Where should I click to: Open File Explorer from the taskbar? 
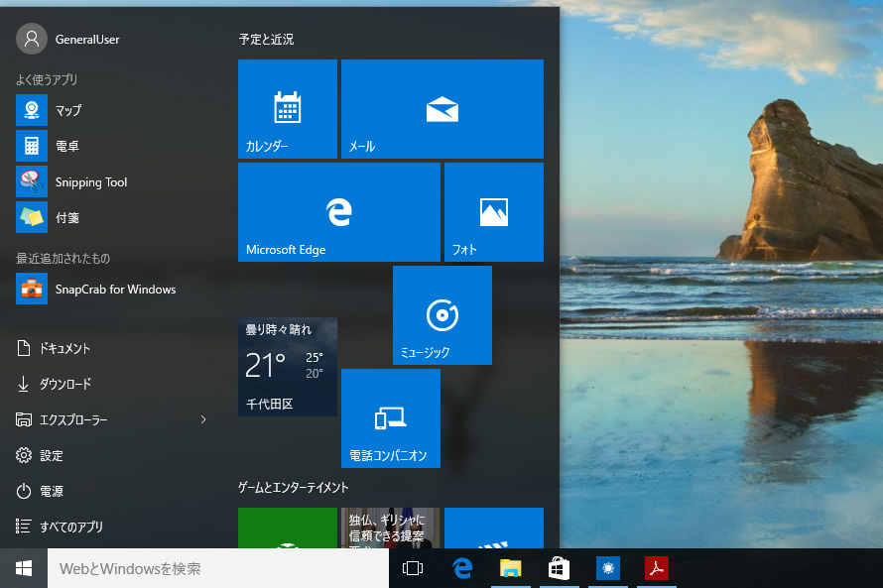coord(511,568)
